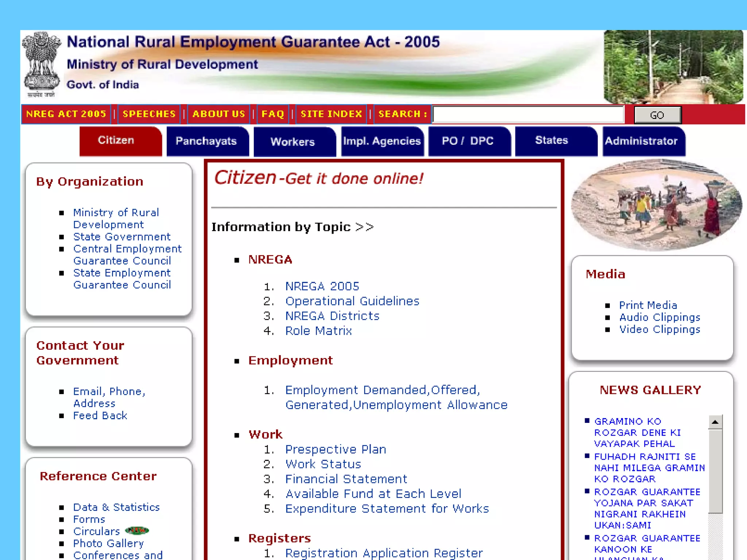The height and width of the screenshot is (560, 747).
Task: Click the search text field
Action: point(528,114)
